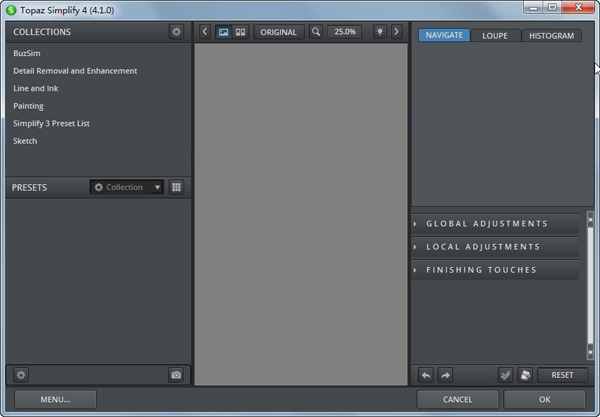Switch to the NAVIGATE tab
600x417 pixels.
coord(444,35)
